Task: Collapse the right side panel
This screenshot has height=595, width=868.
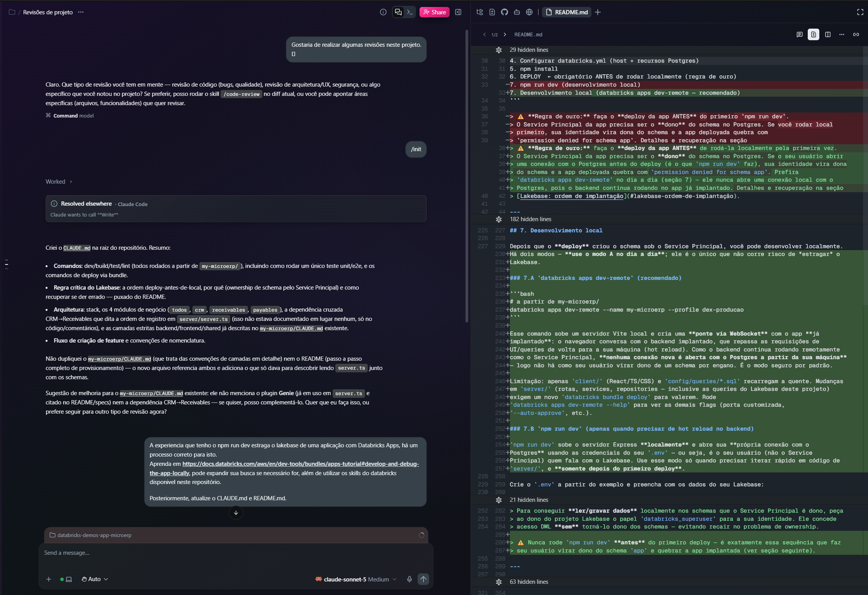Action: tap(458, 12)
